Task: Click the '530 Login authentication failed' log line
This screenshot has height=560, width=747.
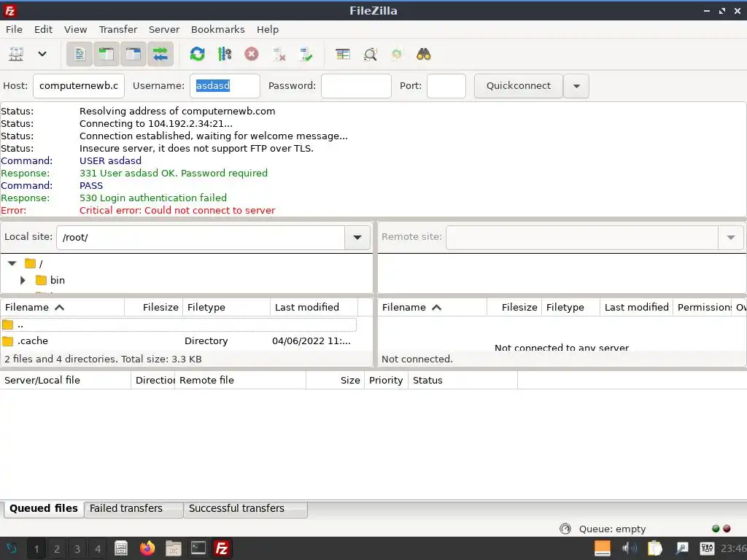Action: point(153,198)
